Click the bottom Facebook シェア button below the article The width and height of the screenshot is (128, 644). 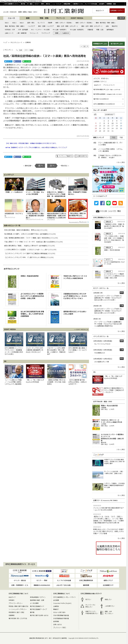pyautogui.click(x=17, y=157)
